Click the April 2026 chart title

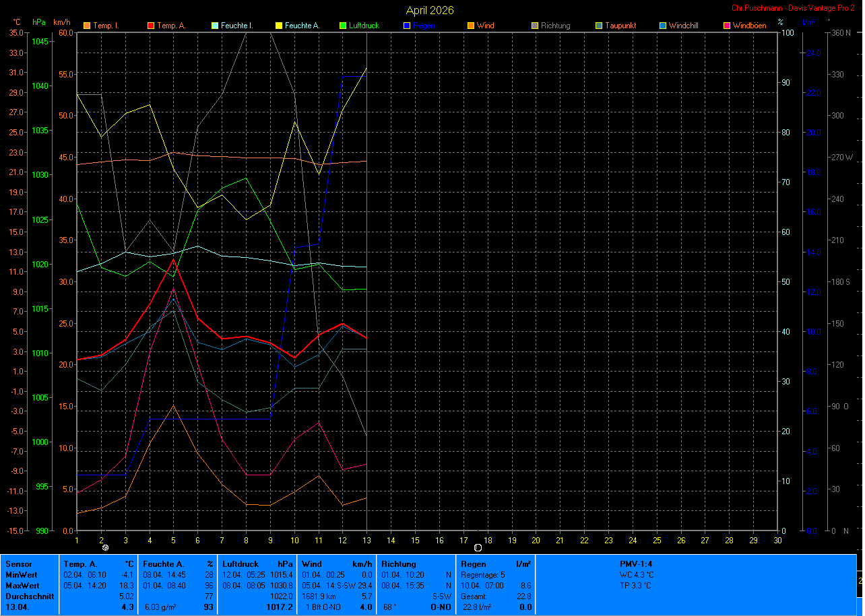430,10
